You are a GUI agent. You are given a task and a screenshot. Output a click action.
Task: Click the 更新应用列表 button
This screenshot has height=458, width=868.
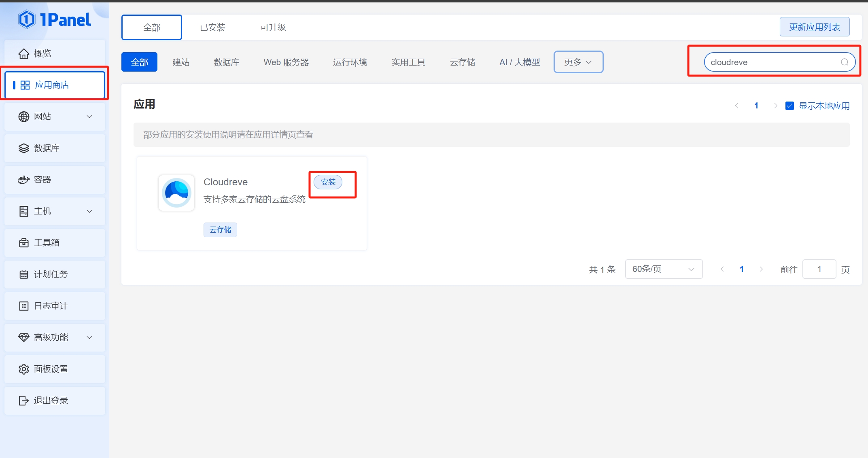815,27
